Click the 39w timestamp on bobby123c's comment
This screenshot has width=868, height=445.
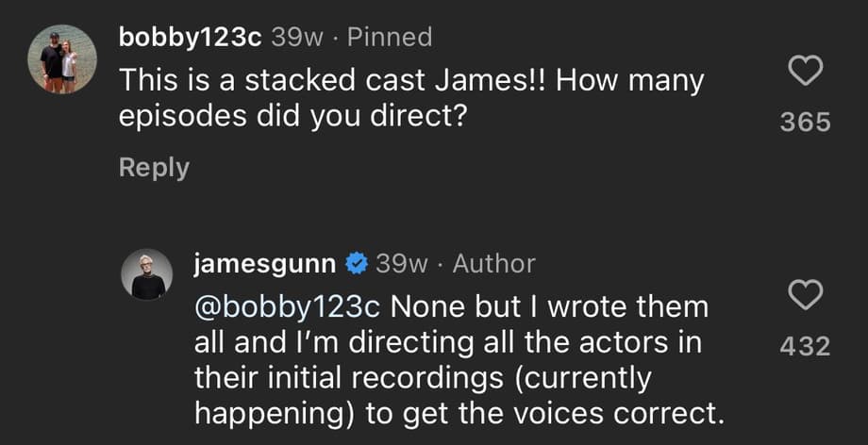click(x=295, y=37)
